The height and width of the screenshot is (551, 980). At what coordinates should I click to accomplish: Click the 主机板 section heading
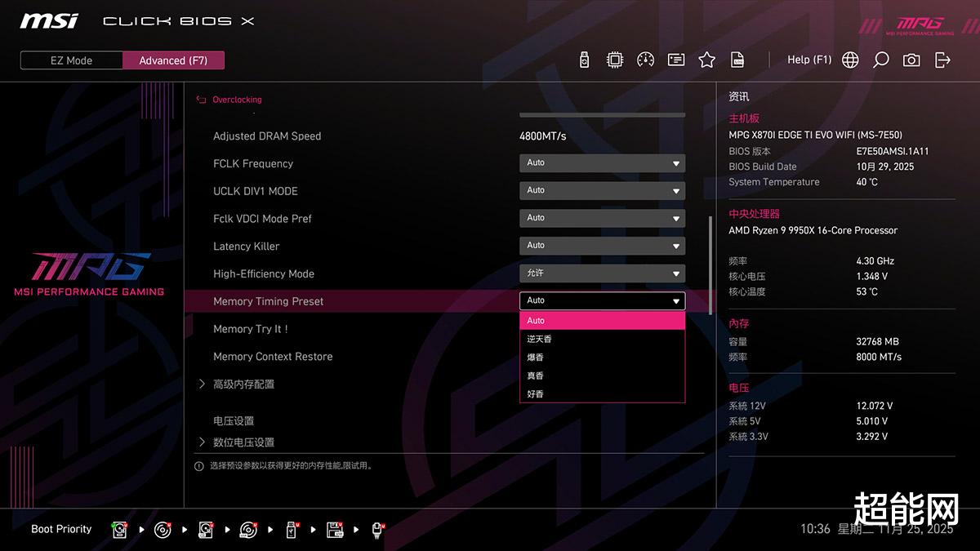click(x=744, y=119)
